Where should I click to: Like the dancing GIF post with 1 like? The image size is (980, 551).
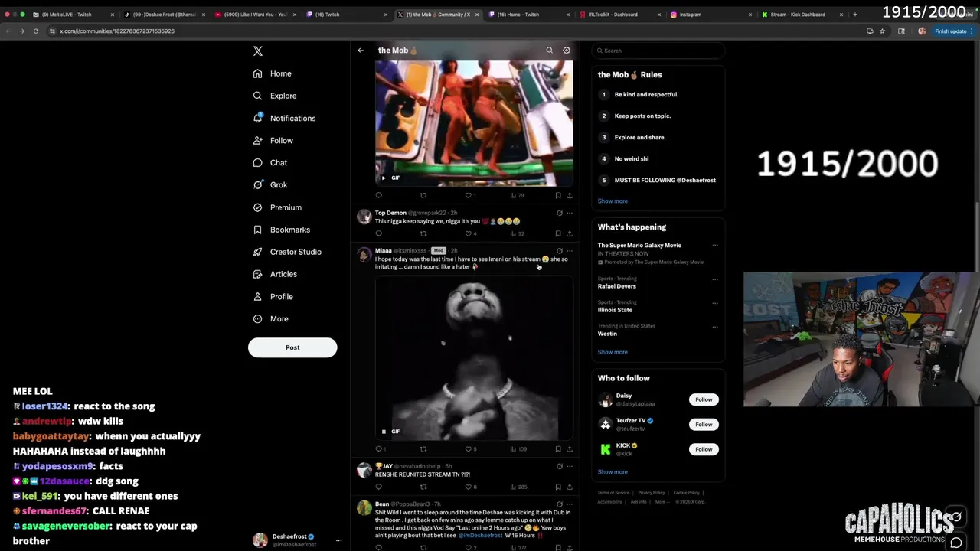[470, 195]
